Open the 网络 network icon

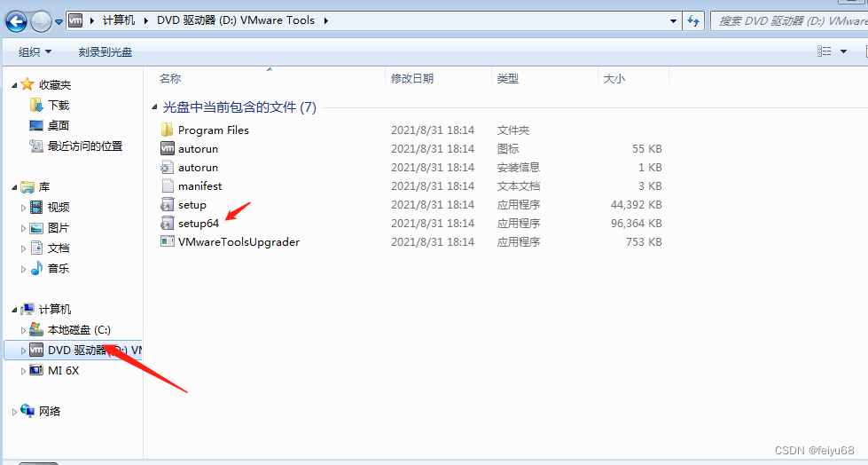click(27, 411)
